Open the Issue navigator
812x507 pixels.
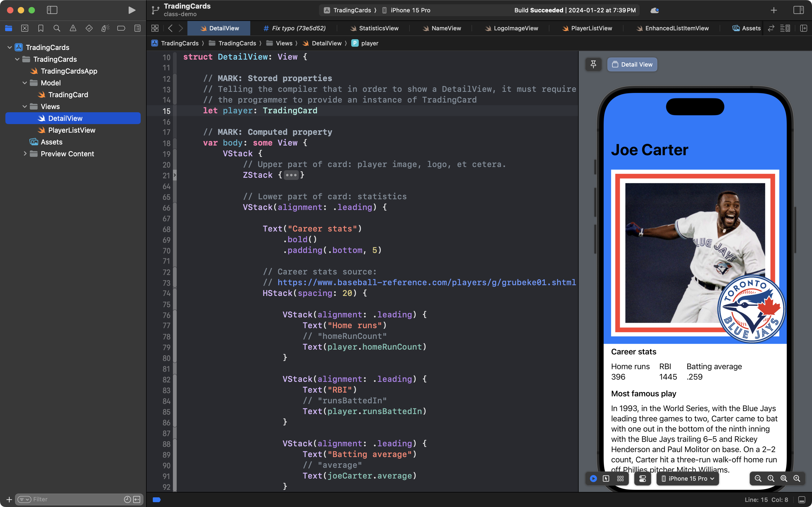[73, 28]
